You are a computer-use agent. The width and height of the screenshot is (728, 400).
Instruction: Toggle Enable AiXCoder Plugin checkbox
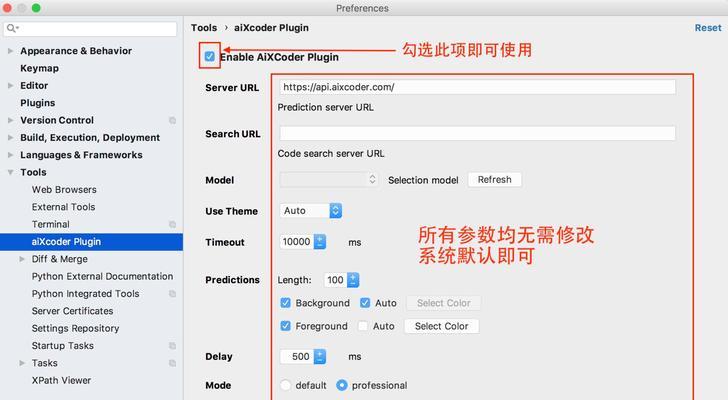(210, 57)
